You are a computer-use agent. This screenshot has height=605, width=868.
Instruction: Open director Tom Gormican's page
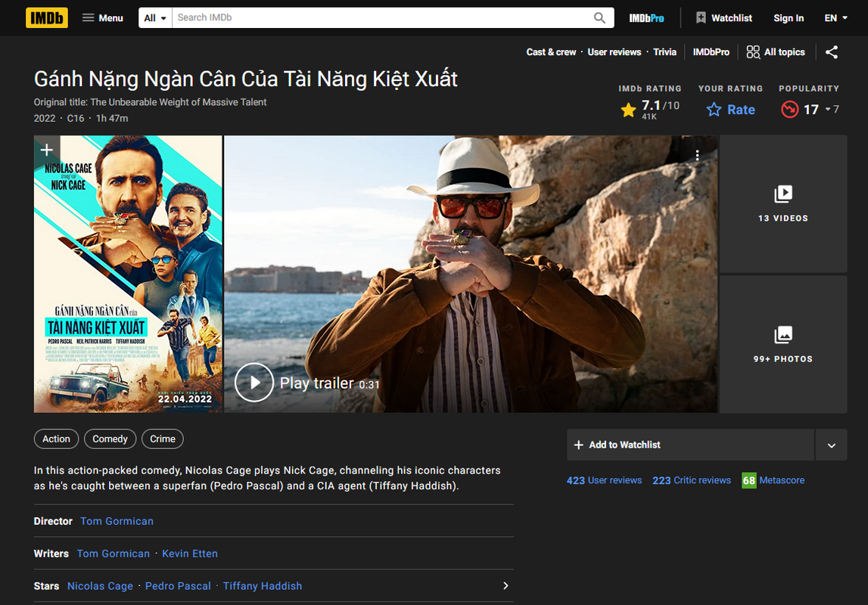click(x=117, y=521)
